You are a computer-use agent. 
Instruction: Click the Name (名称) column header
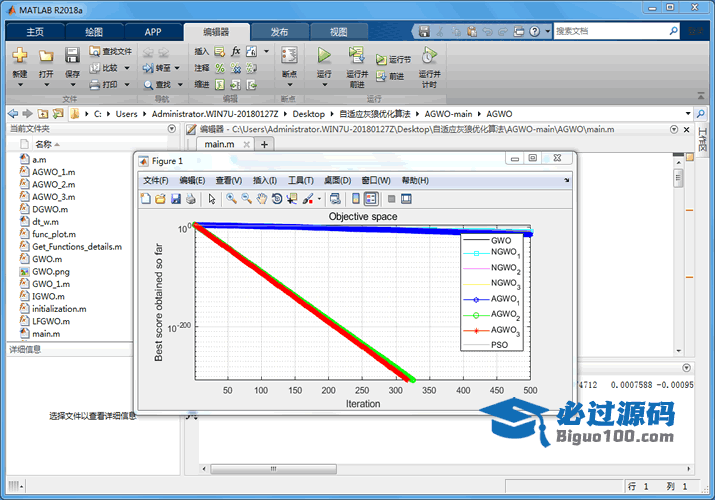[x=44, y=144]
